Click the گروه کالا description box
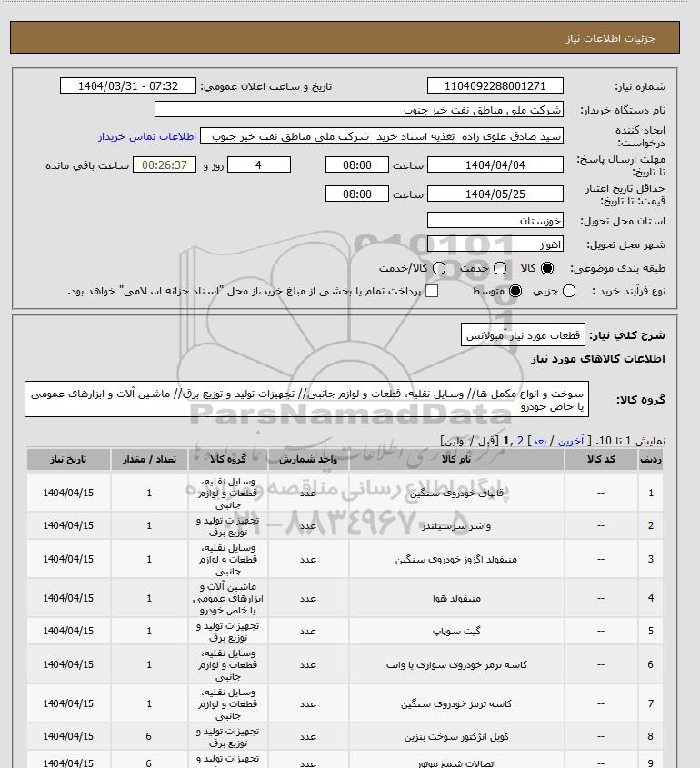 point(306,400)
